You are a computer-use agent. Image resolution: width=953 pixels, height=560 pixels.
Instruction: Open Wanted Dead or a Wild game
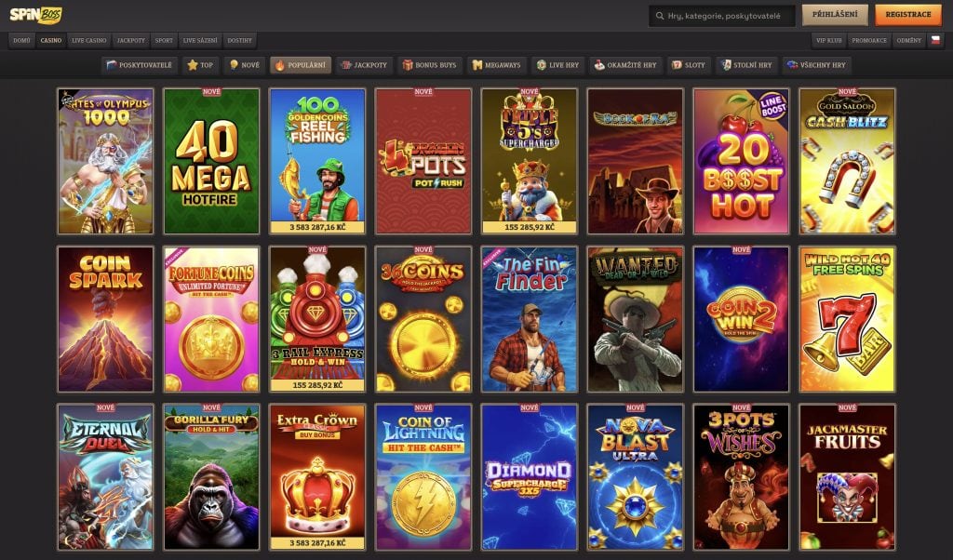click(635, 319)
